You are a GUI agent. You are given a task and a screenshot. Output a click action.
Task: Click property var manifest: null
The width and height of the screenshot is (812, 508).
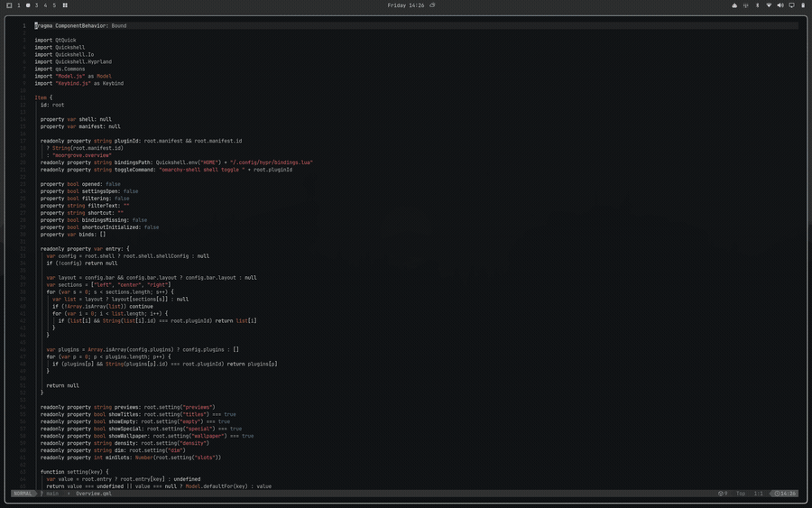tap(80, 126)
